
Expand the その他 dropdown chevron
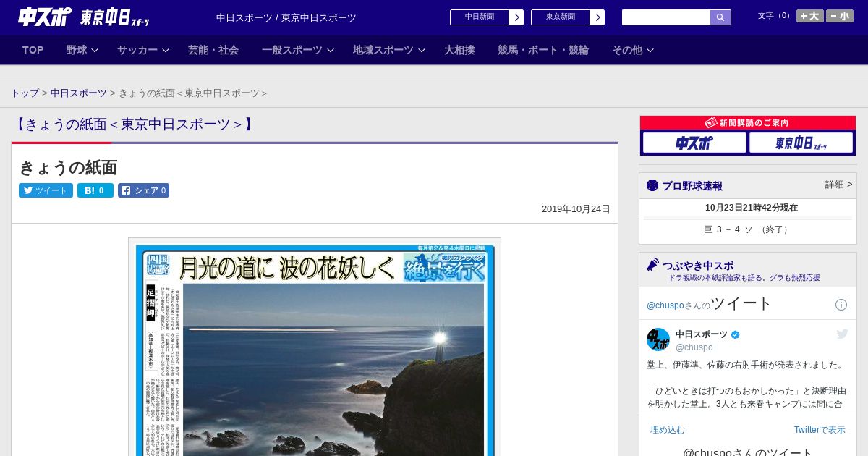coord(650,50)
